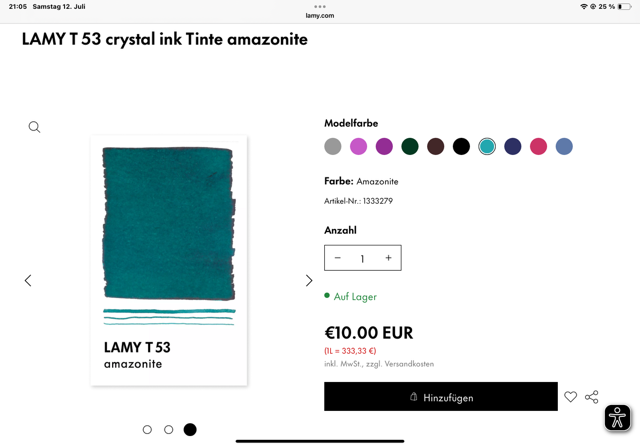Choose the dark green color swatch
640x447 pixels.
click(410, 146)
